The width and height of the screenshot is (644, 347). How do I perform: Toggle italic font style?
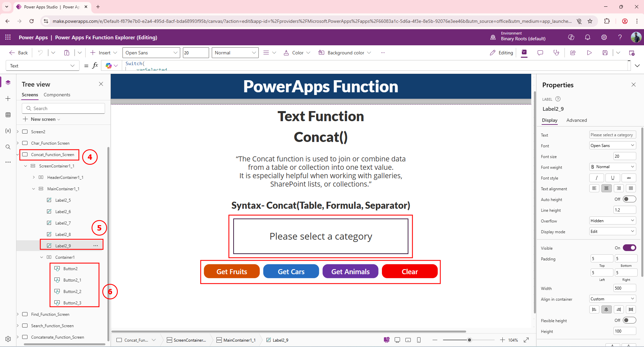[x=597, y=178]
